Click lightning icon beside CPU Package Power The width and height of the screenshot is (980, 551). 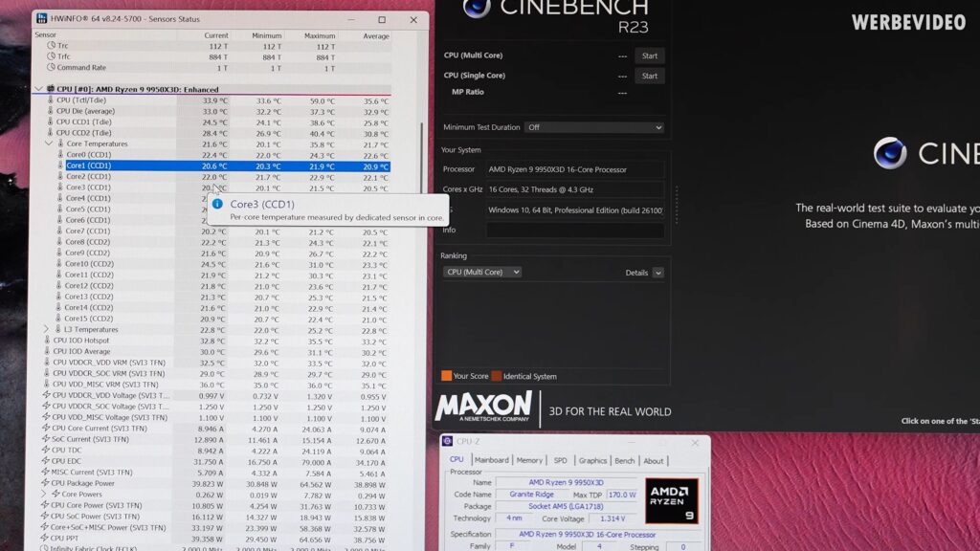click(x=45, y=483)
